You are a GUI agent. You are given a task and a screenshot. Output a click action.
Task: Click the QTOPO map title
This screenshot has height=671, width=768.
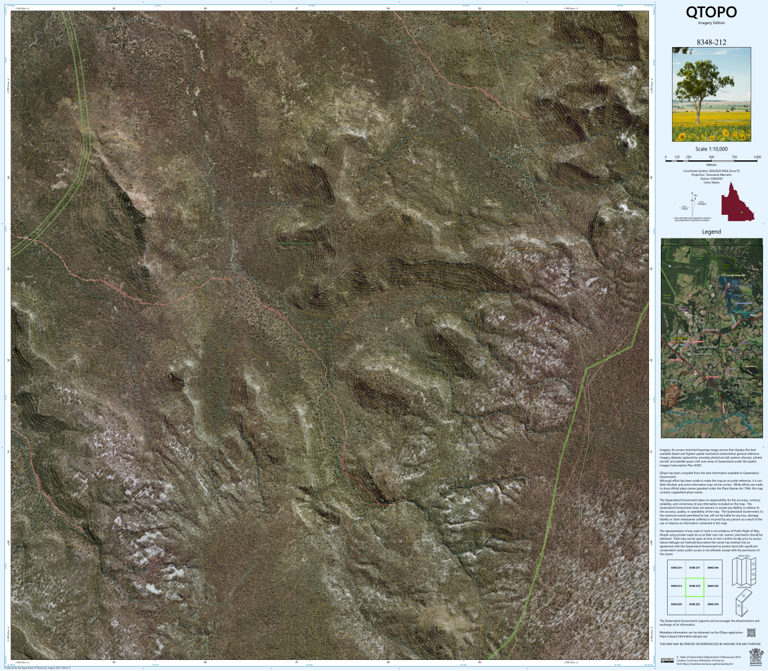point(711,12)
